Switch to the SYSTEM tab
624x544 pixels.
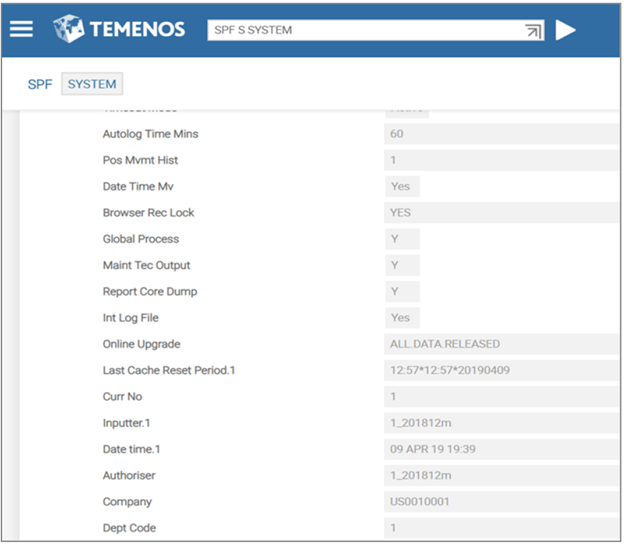92,85
